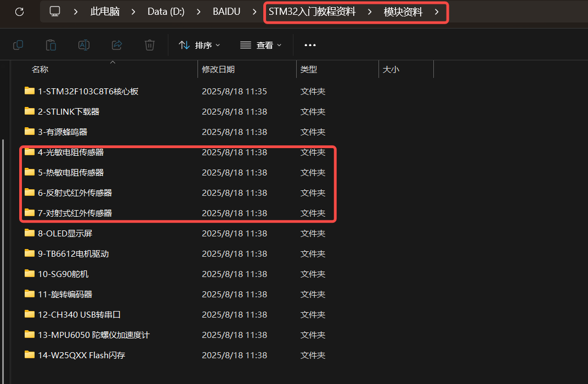This screenshot has height=384, width=588.
Task: Select folder name 4-光敏电阻传感器
Action: pos(71,153)
